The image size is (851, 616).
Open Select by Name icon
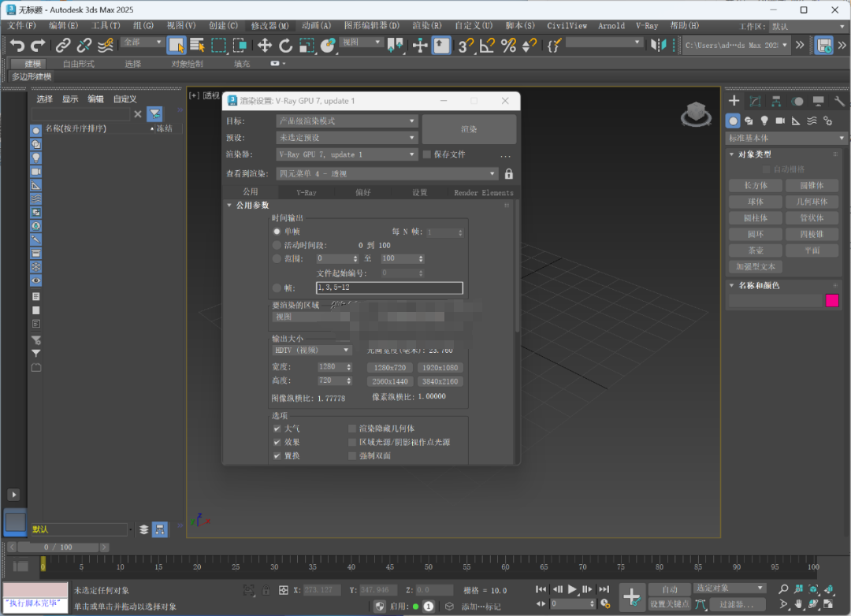[x=197, y=46]
